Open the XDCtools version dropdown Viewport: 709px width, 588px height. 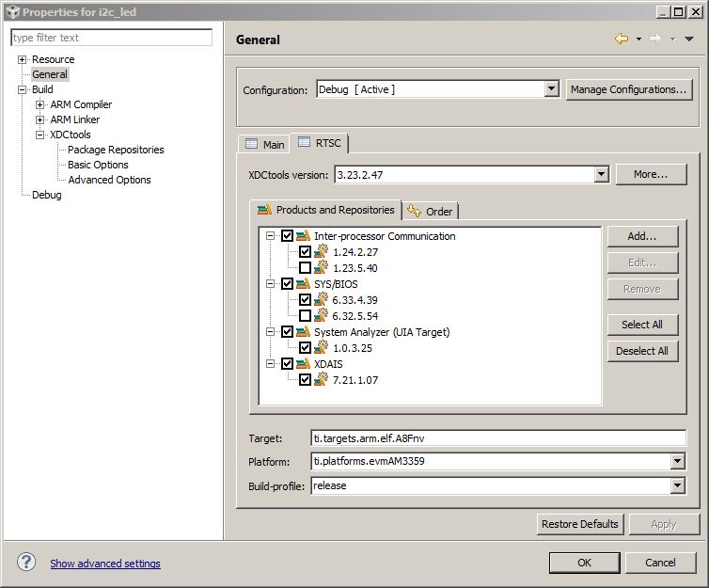pyautogui.click(x=602, y=174)
